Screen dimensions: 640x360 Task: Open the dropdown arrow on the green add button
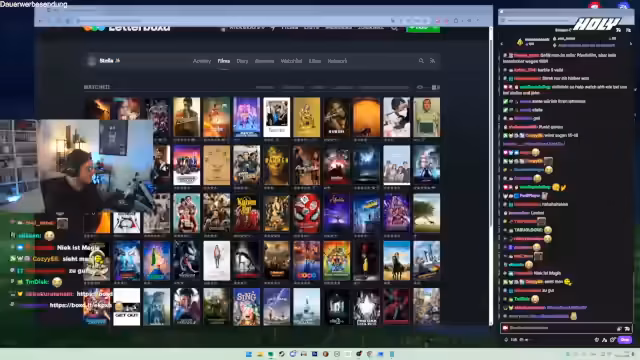coord(436,28)
